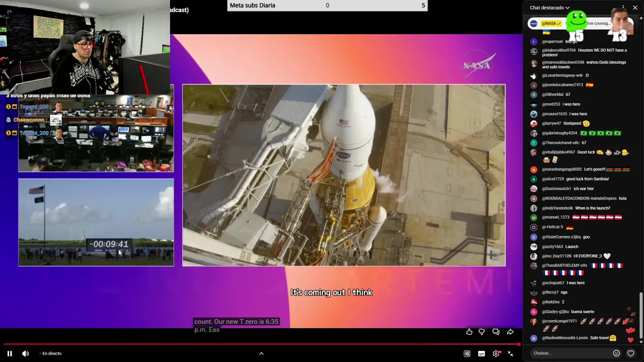The height and width of the screenshot is (362, 644).
Task: Open chat options three-dot menu
Action: pyautogui.click(x=623, y=8)
